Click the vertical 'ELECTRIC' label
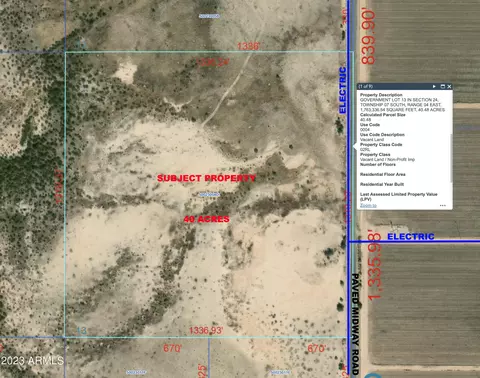The image size is (480, 378). point(343,90)
